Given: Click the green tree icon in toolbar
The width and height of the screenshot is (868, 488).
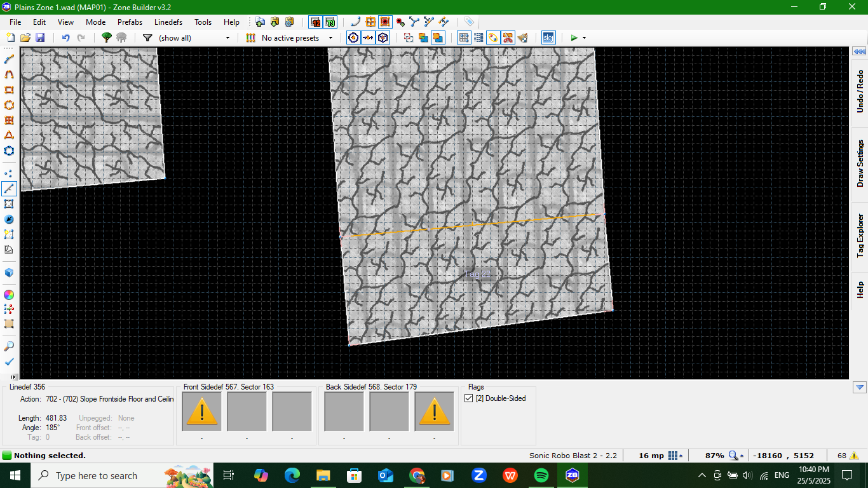Looking at the screenshot, I should [x=107, y=38].
